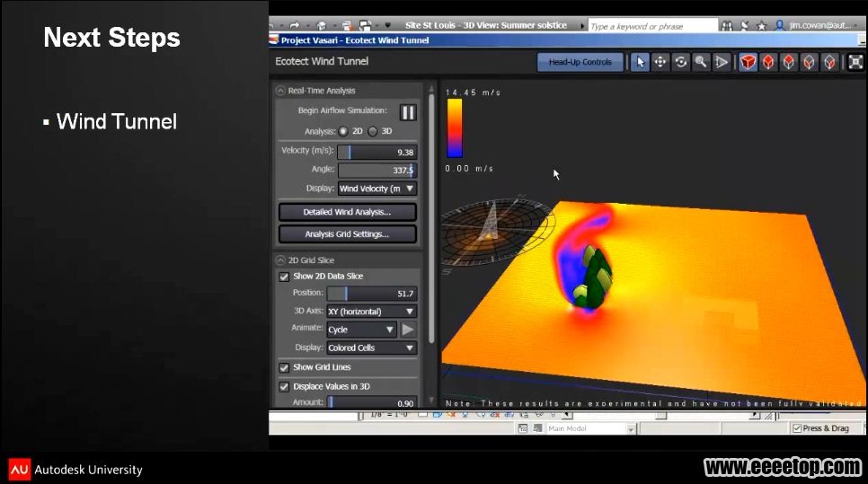This screenshot has width=868, height=484.
Task: Adjust the Velocity (m/s) slider
Action: click(x=377, y=152)
